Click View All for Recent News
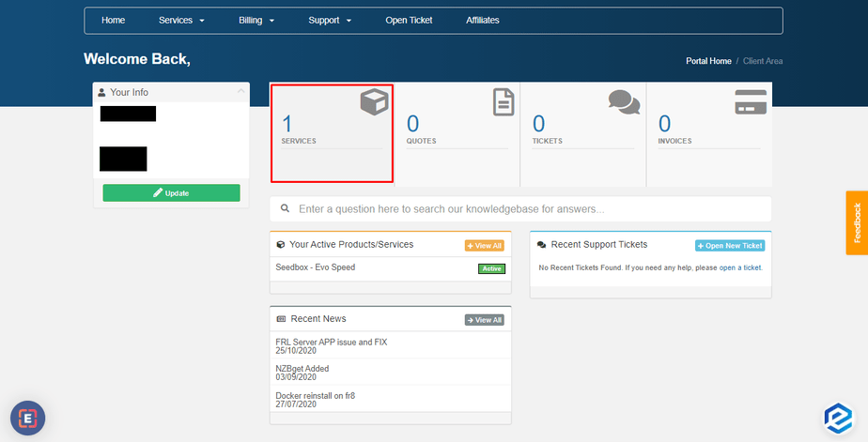 (485, 320)
